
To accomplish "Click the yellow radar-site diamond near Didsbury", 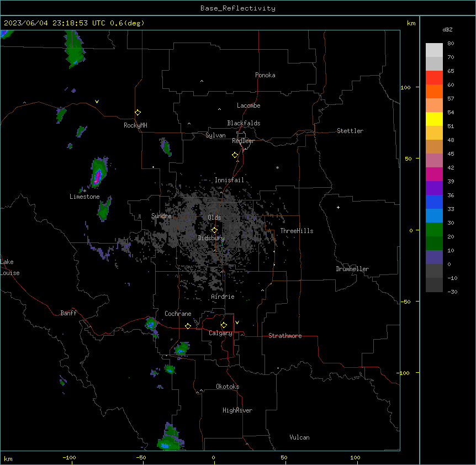I will tap(214, 230).
